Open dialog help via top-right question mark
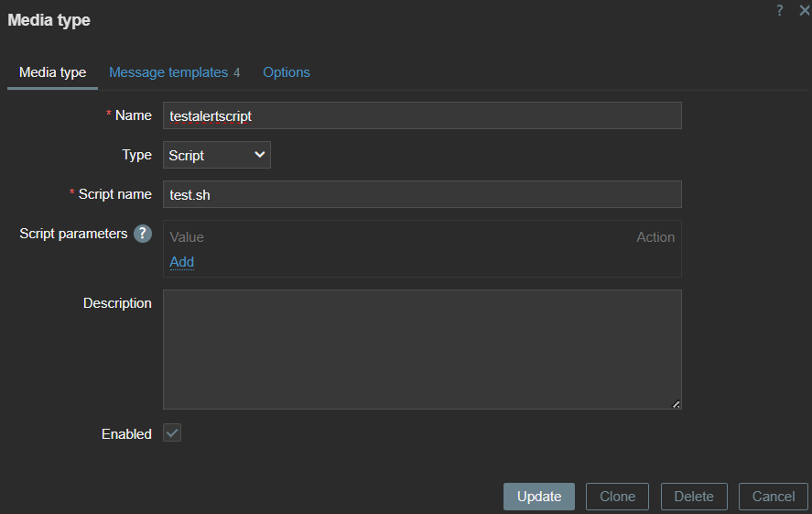 780,10
